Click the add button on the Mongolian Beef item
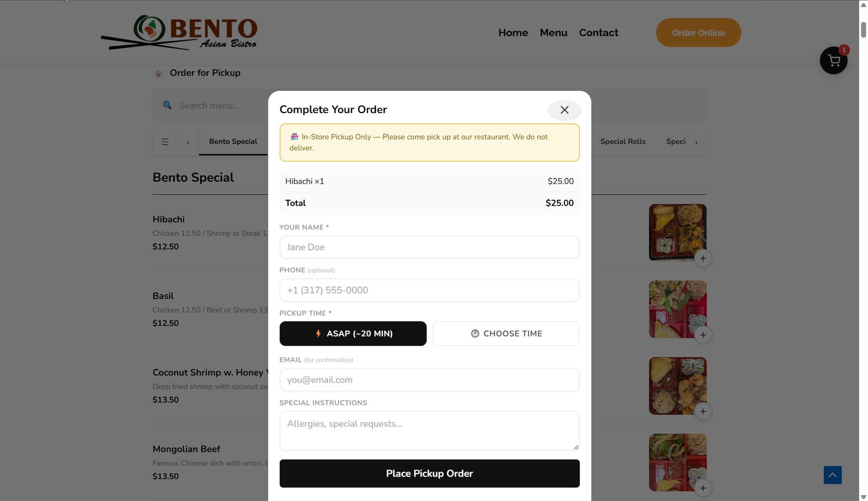Viewport: 868px width, 501px height. [704, 488]
